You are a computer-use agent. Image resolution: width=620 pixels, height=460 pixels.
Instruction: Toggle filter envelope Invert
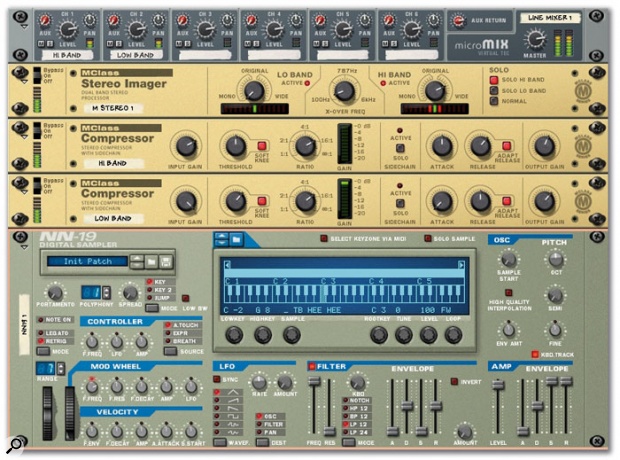click(x=454, y=382)
